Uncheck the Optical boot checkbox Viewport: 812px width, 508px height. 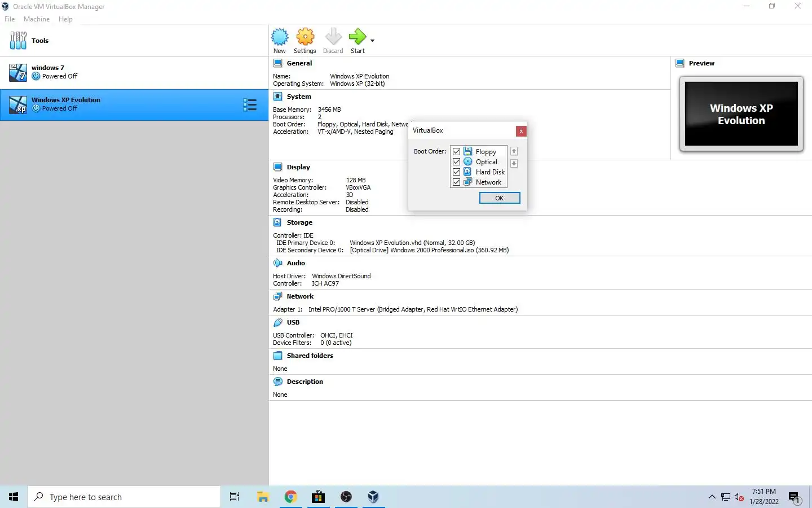tap(457, 162)
